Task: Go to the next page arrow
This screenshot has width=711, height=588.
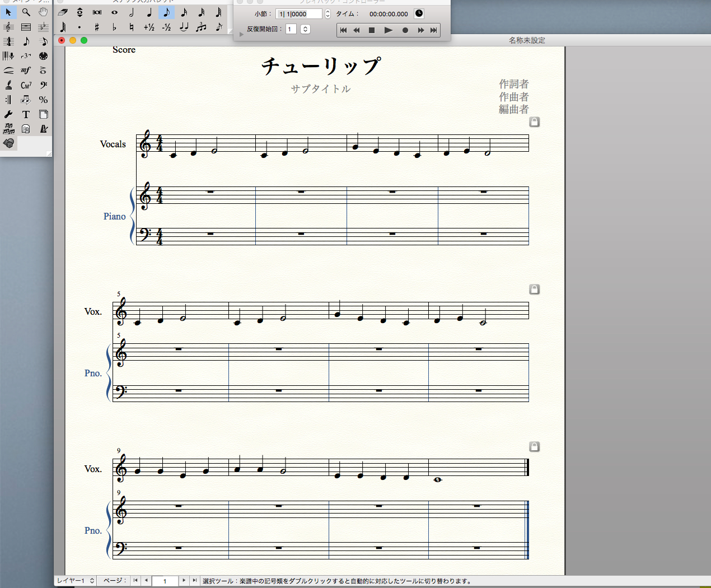Action: coord(184,581)
